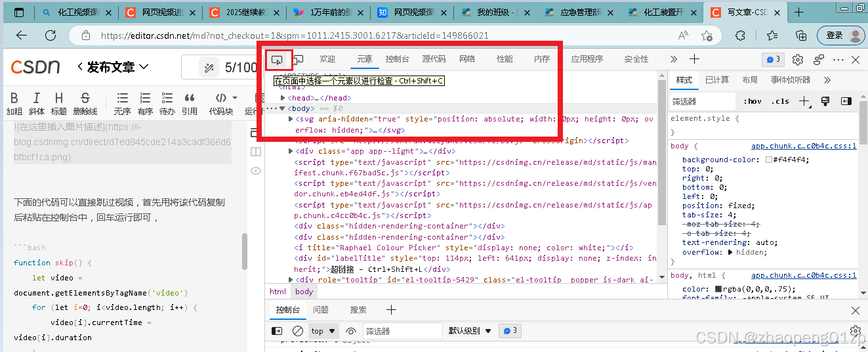Image resolution: width=868 pixels, height=352 pixels.
Task: Show more DevTools tabs chevron
Action: (x=674, y=60)
